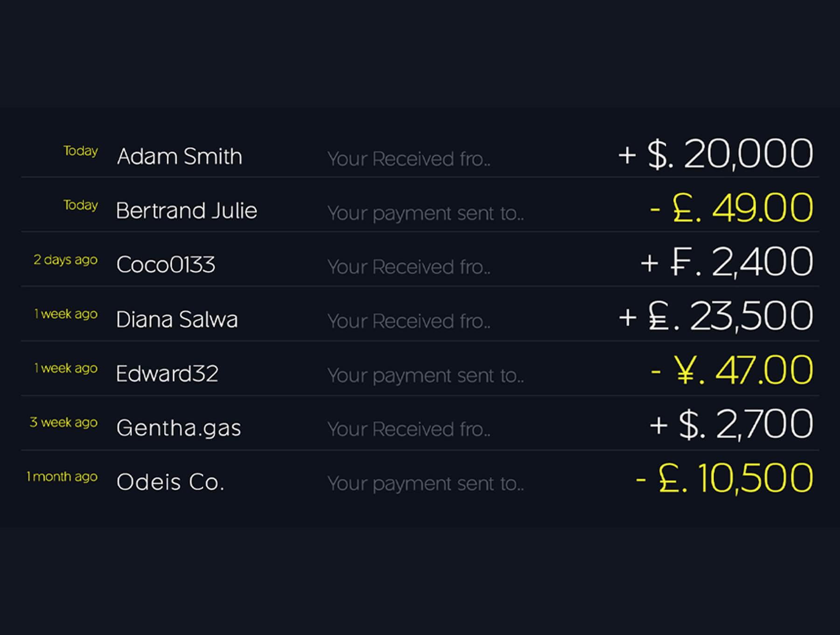The height and width of the screenshot is (635, 840).
Task: Click Diana Salwa's name
Action: click(x=177, y=319)
